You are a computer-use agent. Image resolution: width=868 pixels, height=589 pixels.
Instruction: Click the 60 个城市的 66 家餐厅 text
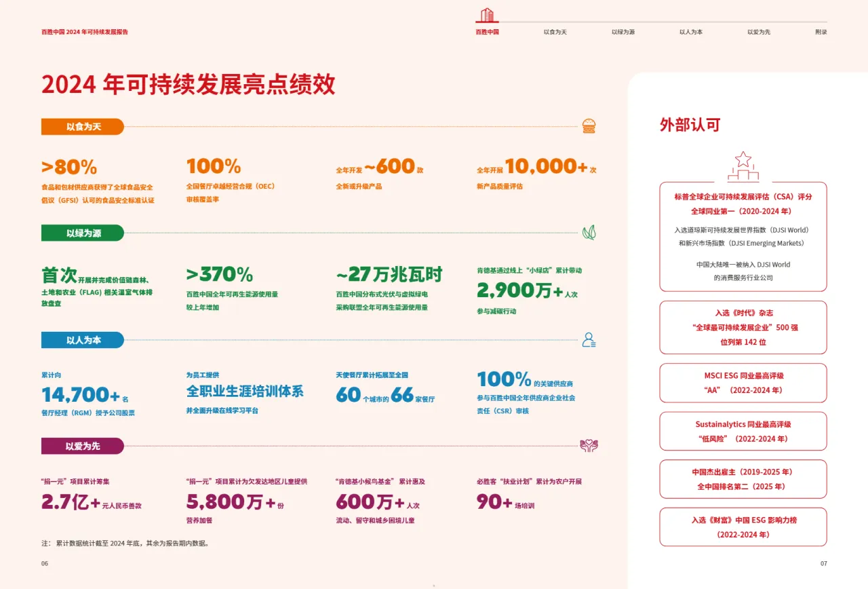pyautogui.click(x=385, y=395)
